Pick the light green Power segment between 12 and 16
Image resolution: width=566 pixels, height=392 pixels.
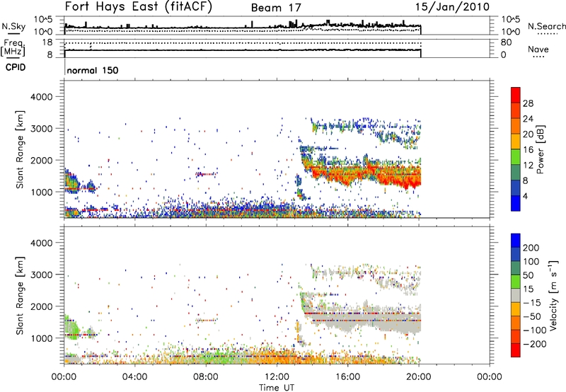516,157
